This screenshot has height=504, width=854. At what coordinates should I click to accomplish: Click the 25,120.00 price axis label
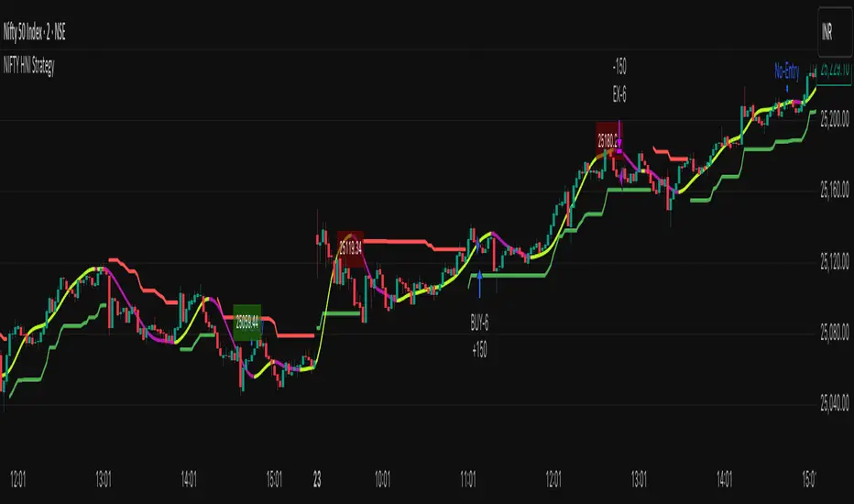pyautogui.click(x=835, y=261)
